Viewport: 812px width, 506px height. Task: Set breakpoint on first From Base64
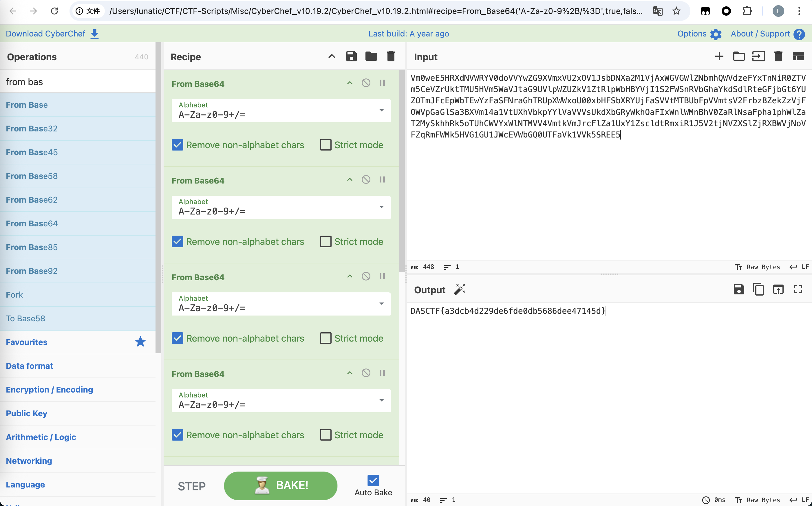point(382,83)
